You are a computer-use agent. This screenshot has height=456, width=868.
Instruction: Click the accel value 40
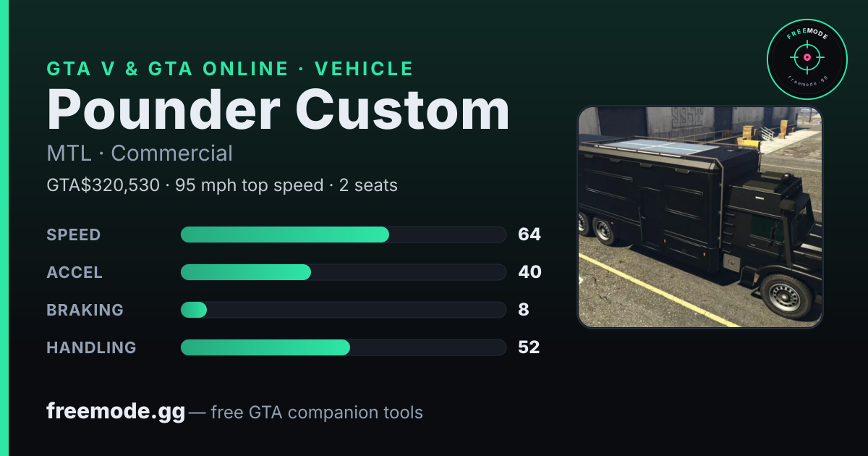pos(529,272)
